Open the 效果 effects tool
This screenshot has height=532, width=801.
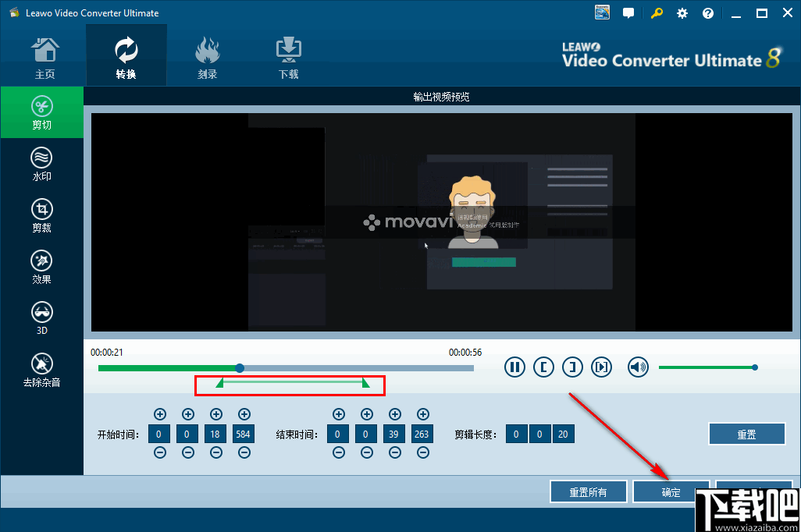pos(42,267)
